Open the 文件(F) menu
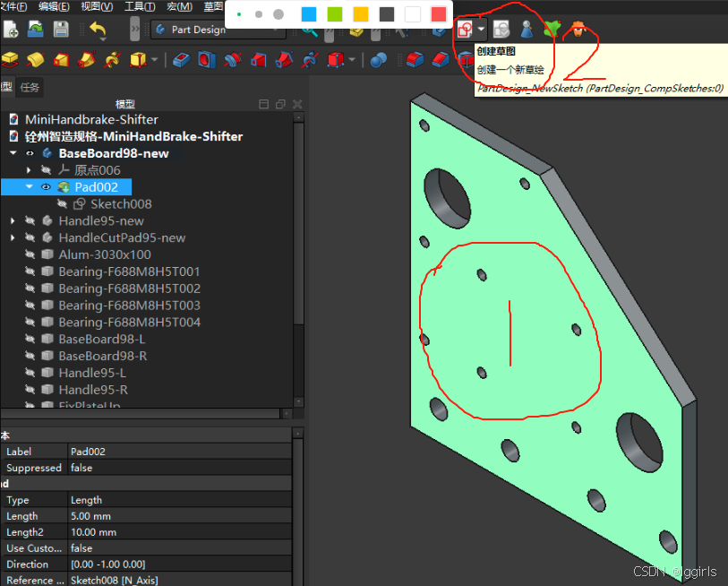 point(13,6)
